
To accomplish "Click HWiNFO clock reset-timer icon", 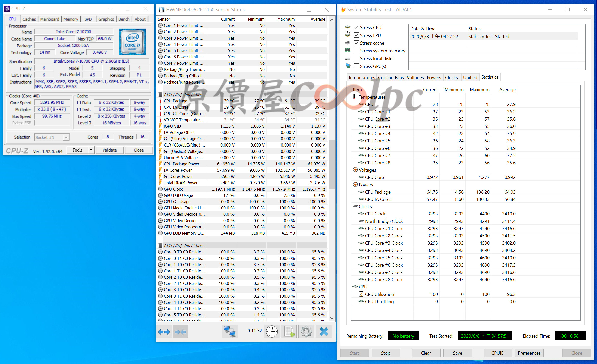I will coord(272,332).
